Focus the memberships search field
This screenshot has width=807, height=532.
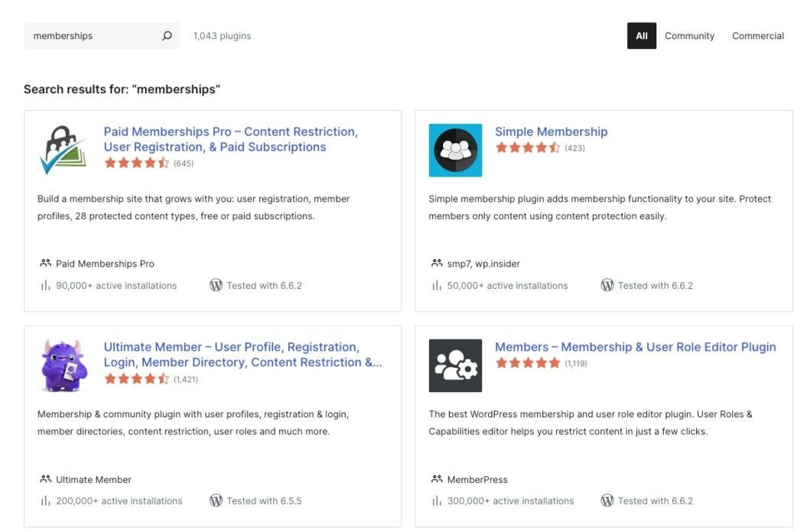click(102, 35)
